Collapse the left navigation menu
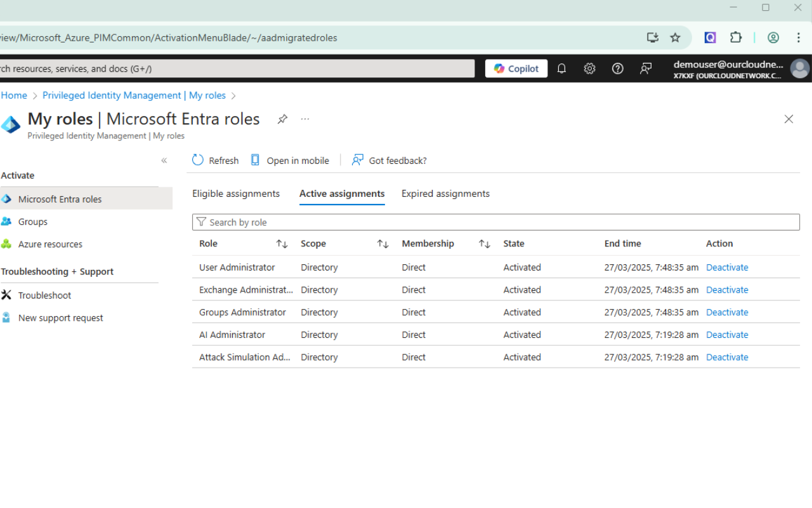 click(x=164, y=161)
